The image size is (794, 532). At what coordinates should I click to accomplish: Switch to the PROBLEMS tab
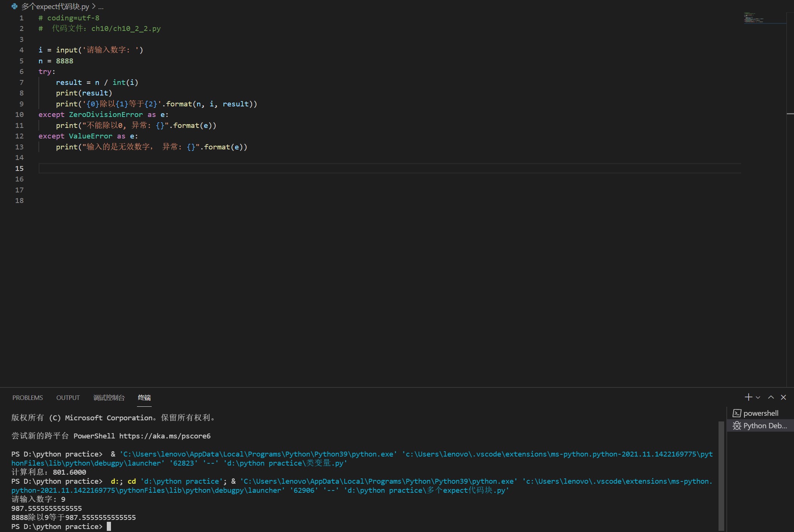(28, 398)
